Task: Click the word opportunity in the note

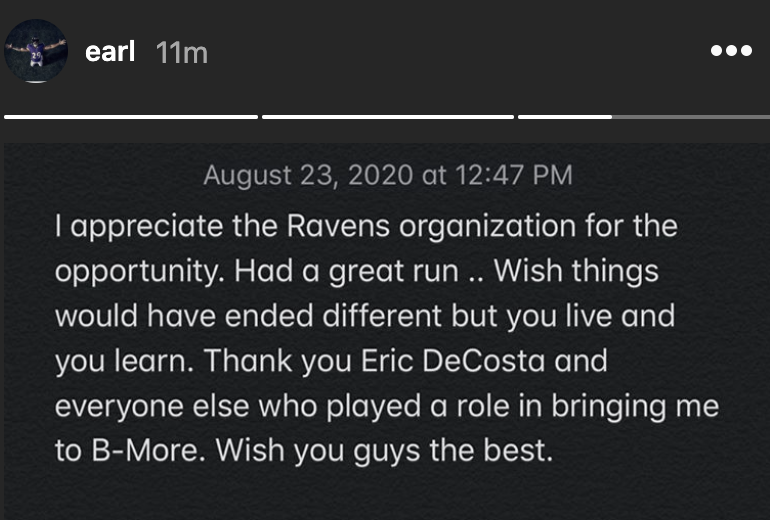Action: click(130, 272)
